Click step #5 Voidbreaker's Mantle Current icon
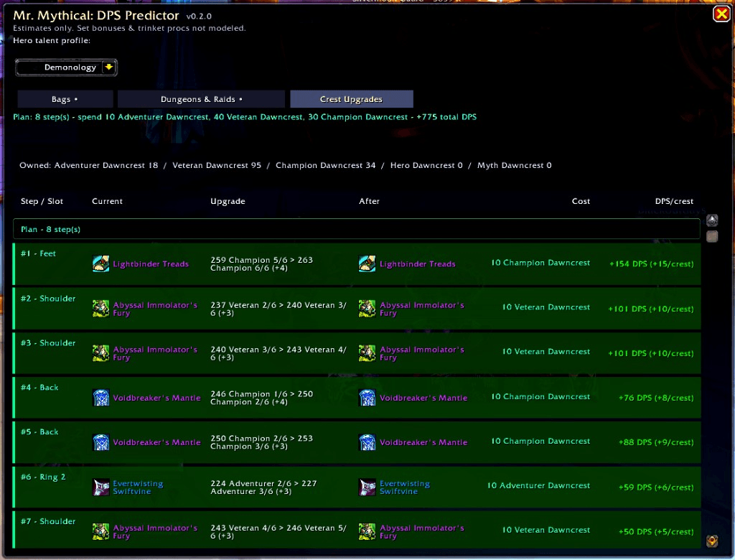 pos(100,442)
